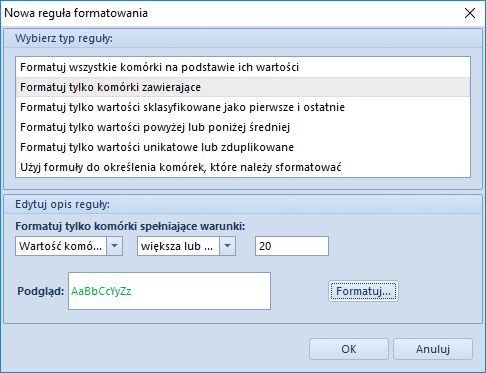Click the 'Edytuj opis reguły:' section header

tap(63, 204)
